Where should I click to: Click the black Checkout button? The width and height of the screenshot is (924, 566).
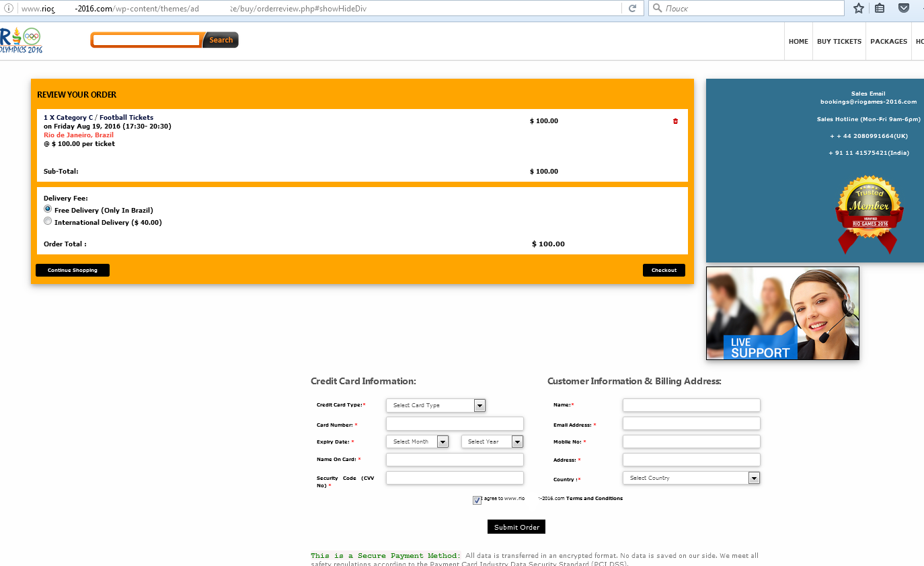pos(664,270)
